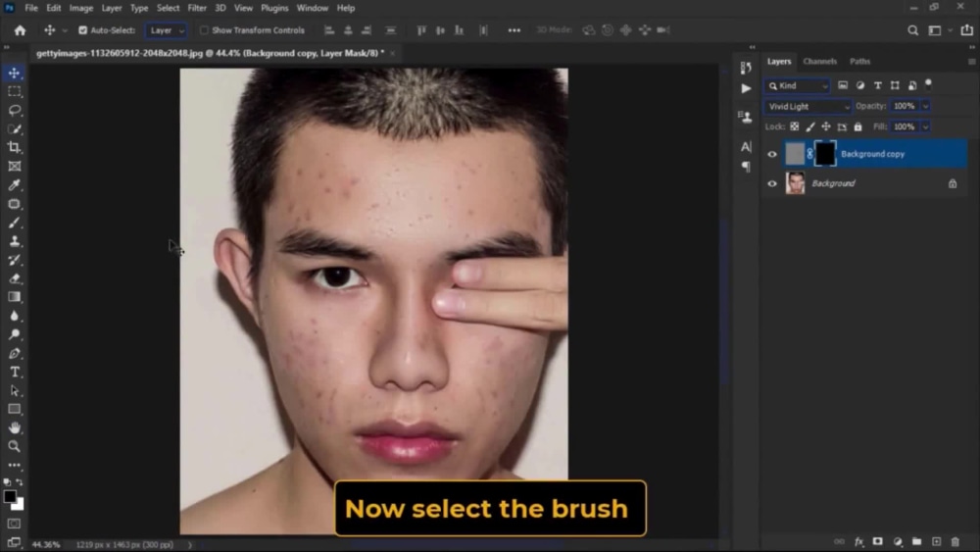The image size is (980, 552).
Task: Click the Home icon
Action: coord(20,30)
